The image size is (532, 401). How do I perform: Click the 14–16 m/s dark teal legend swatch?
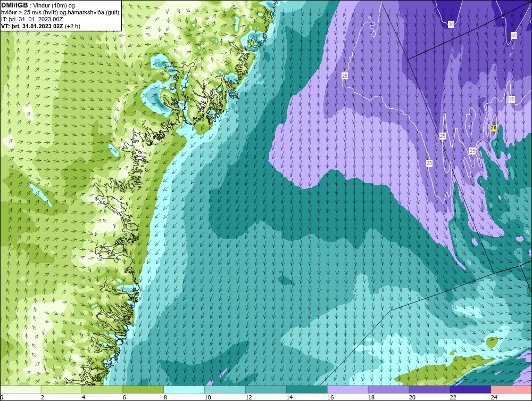point(307,389)
